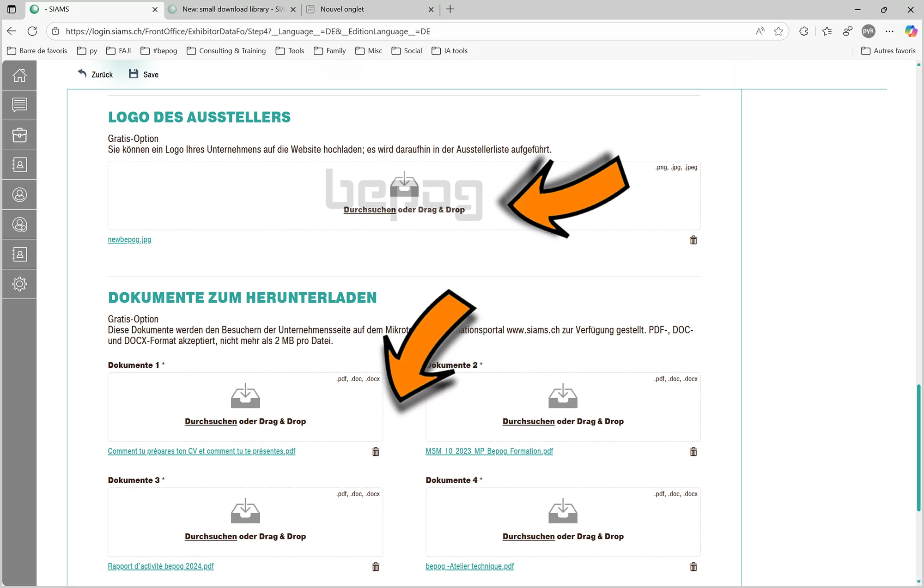The image size is (924, 588).
Task: Expand the Autres favoris folder
Action: coord(888,51)
